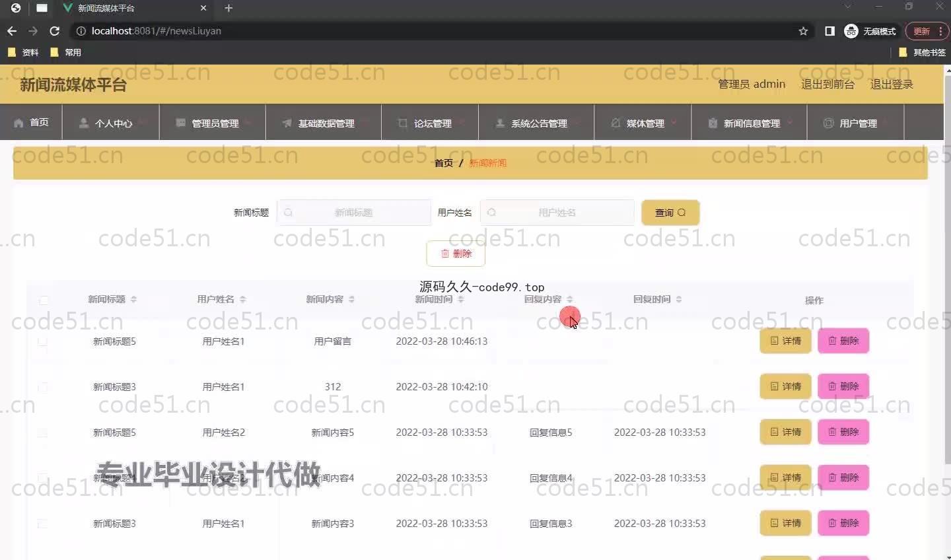Image resolution: width=951 pixels, height=560 pixels.
Task: Delete the row with 回复信息3
Action: pyautogui.click(x=843, y=523)
